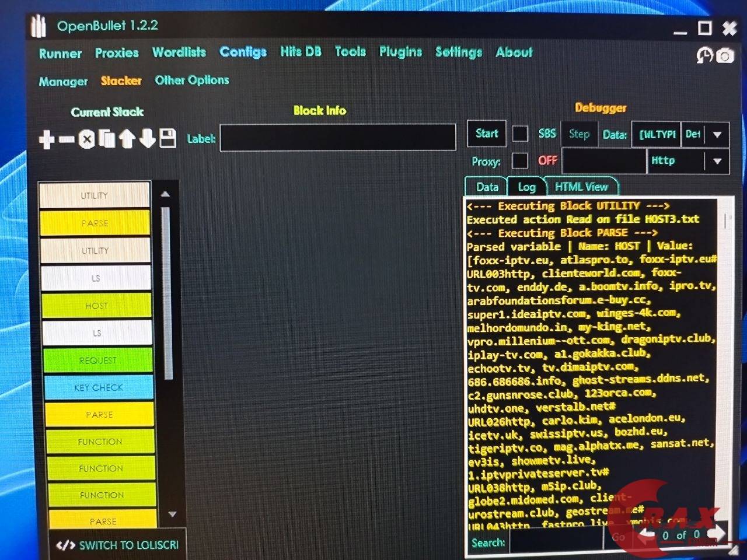Add a new block to the stack
This screenshot has width=747, height=560.
(47, 139)
